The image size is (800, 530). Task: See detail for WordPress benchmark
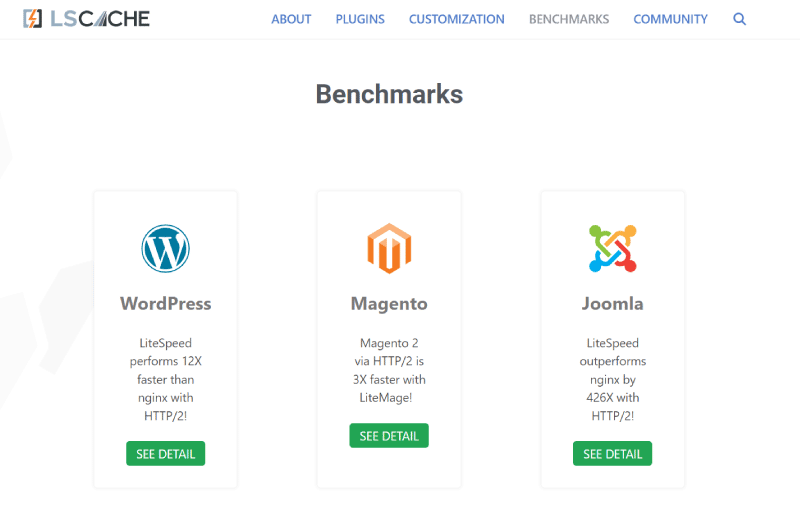coord(165,453)
